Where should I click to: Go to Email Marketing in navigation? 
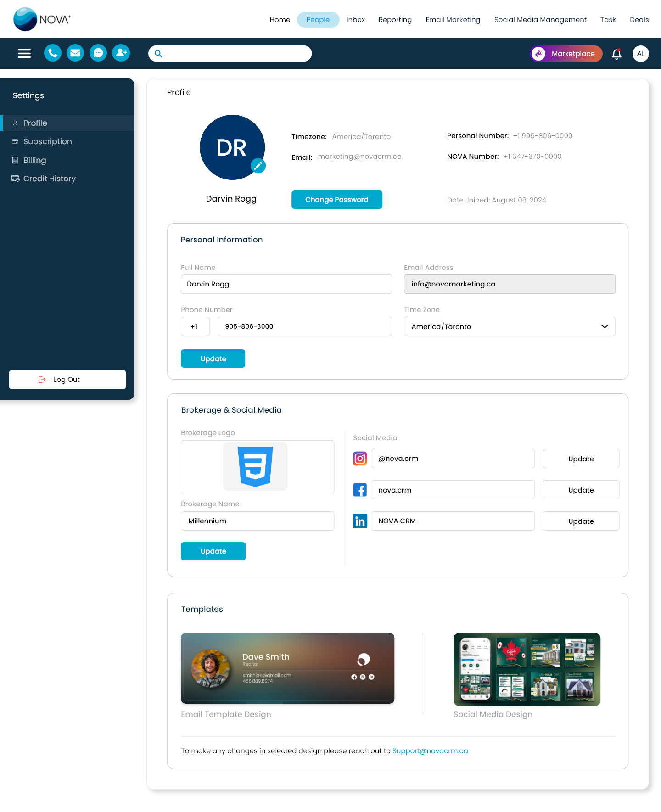coord(453,20)
